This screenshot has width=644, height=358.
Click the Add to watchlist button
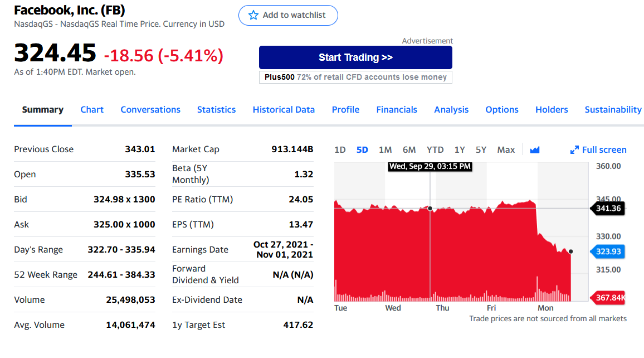tap(289, 15)
